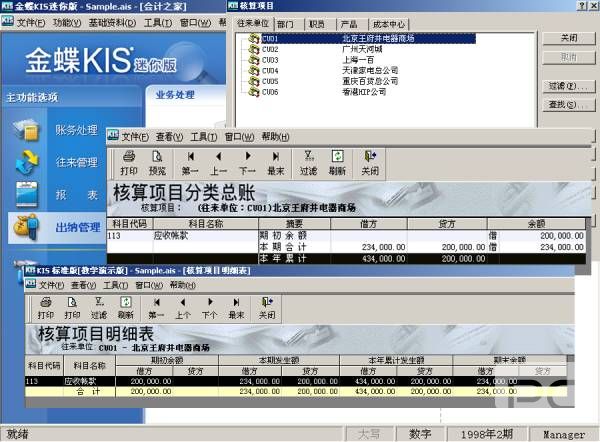Open 往来管理 module in the sidebar
This screenshot has height=442, width=600.
coord(76,162)
